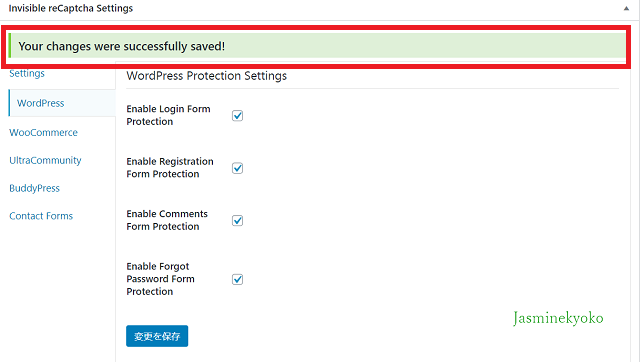The image size is (640, 362).
Task: Click the Invisible reCaptcha Settings panel title
Action: [x=71, y=8]
